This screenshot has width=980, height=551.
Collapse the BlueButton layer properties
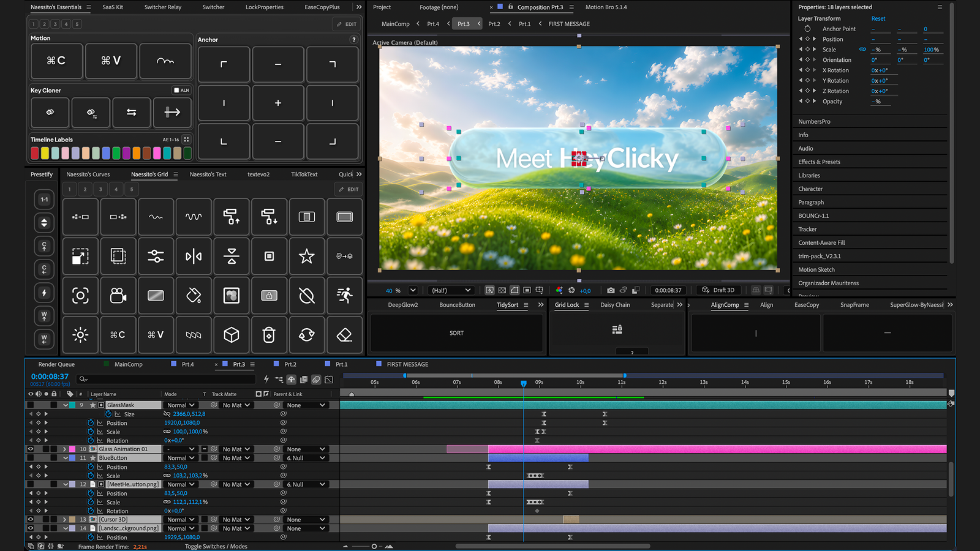click(65, 458)
